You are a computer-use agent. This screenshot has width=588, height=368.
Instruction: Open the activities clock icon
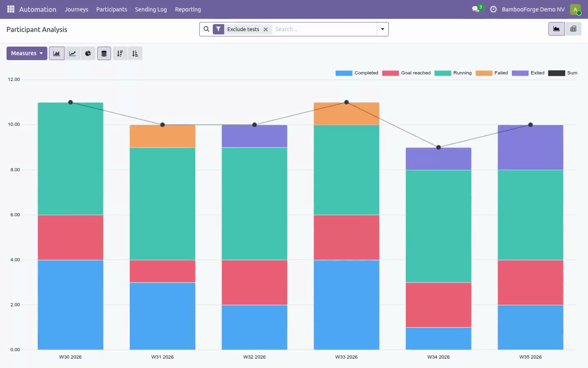[493, 9]
